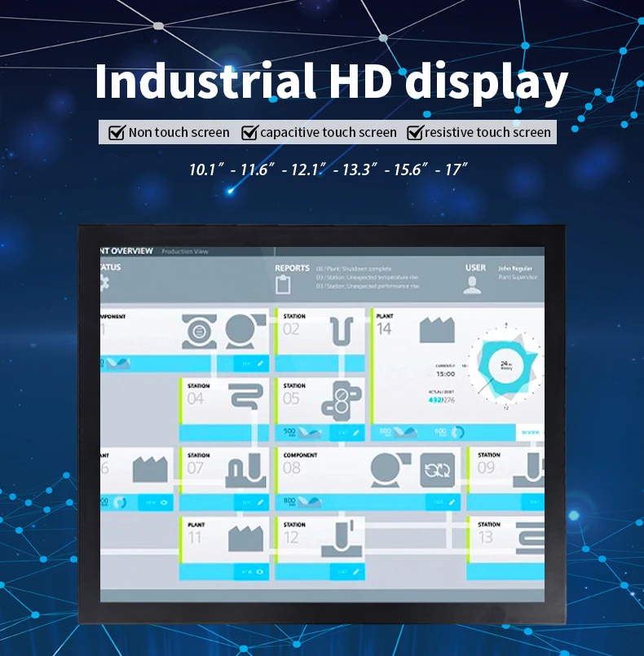This screenshot has width=644, height=656.
Task: Open report '06 / Plant: Shutdown complete'
Action: (354, 269)
